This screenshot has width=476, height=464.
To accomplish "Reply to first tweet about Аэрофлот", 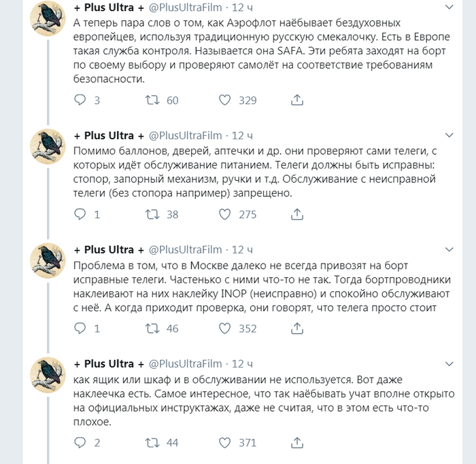I will tap(80, 101).
